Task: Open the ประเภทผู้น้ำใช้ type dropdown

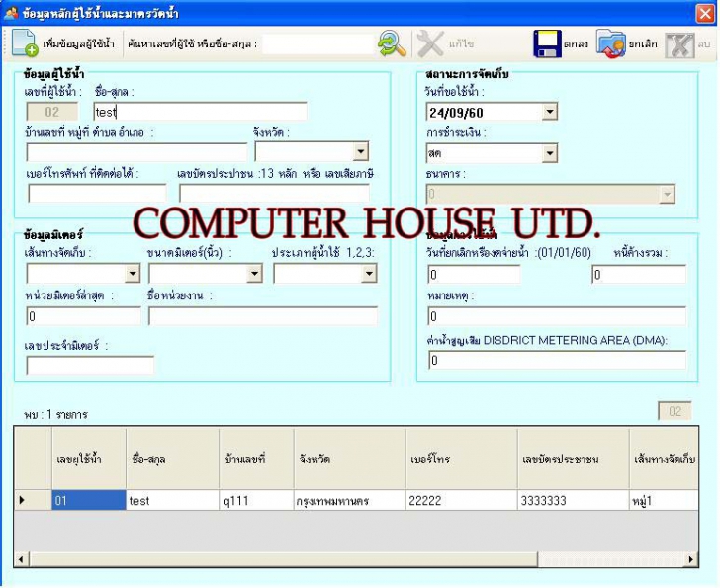Action: [x=369, y=274]
